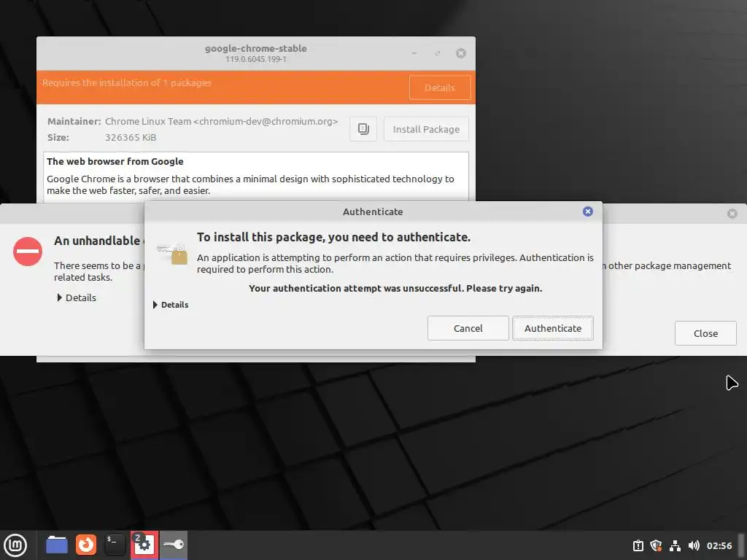Close the google-chrome-stable package window
This screenshot has width=747, height=560.
click(461, 53)
